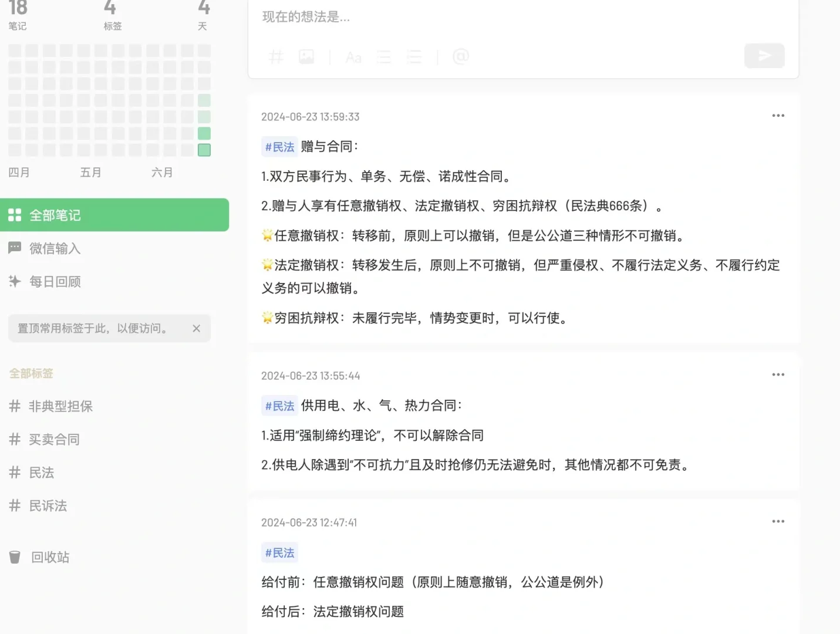The width and height of the screenshot is (840, 634).
Task: Open the Aa text formatting options
Action: [353, 57]
